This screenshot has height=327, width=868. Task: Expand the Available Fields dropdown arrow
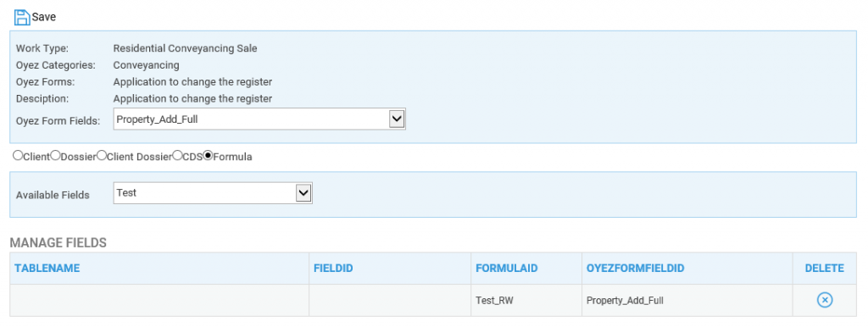(x=303, y=193)
